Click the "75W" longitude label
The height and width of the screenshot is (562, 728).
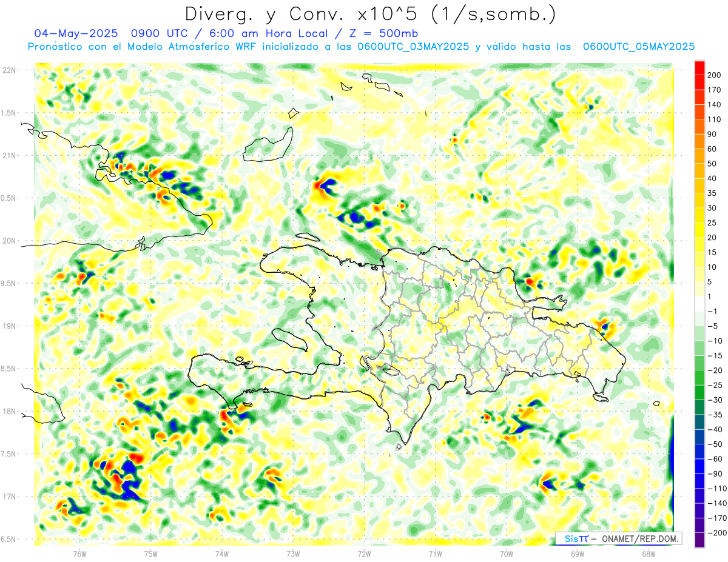[150, 554]
